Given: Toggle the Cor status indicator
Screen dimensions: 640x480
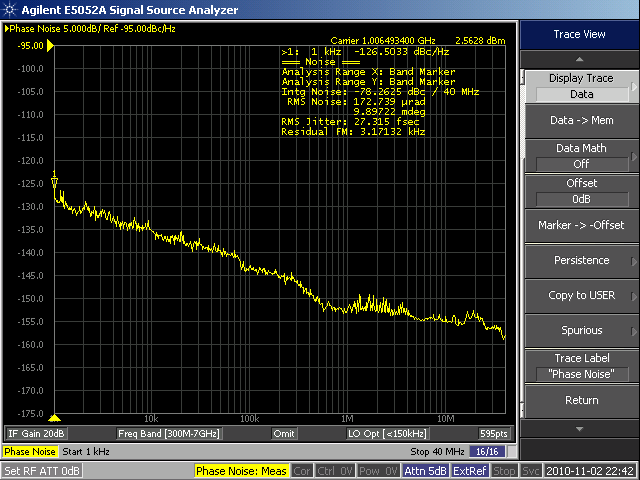Looking at the screenshot, I should [x=302, y=471].
